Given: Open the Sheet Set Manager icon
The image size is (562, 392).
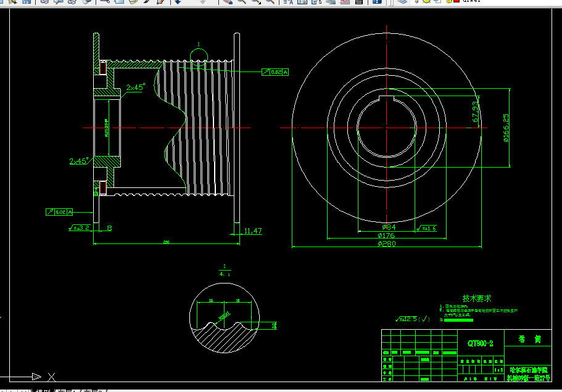Looking at the screenshot, I should pyautogui.click(x=331, y=1).
